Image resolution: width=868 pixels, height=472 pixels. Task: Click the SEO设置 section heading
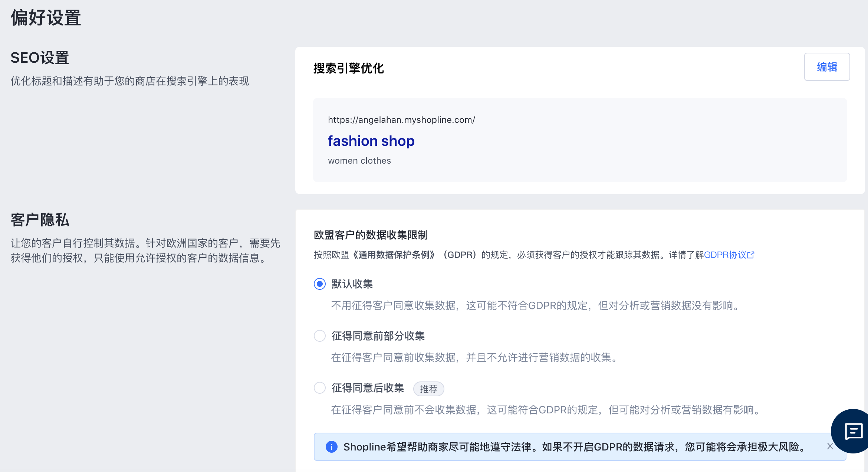pyautogui.click(x=40, y=58)
